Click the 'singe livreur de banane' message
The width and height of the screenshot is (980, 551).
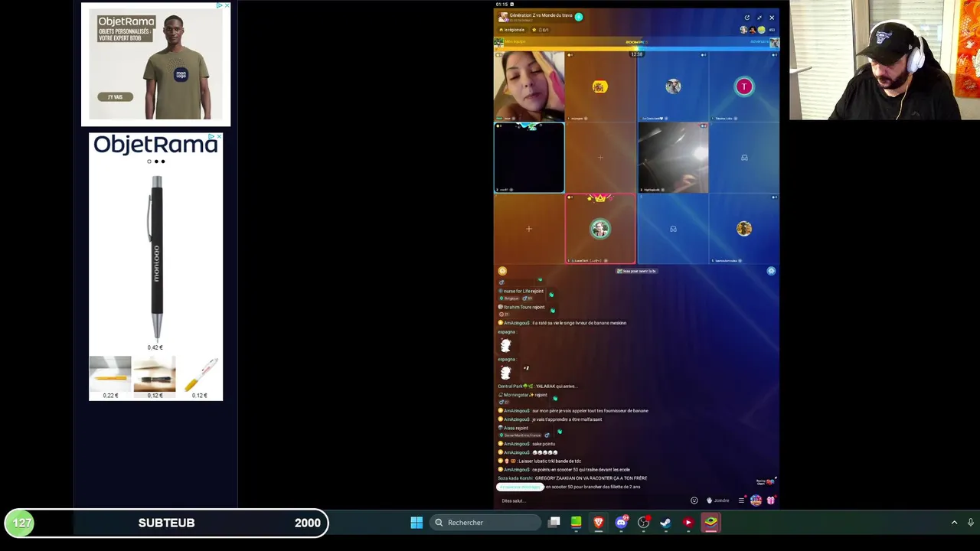point(562,323)
